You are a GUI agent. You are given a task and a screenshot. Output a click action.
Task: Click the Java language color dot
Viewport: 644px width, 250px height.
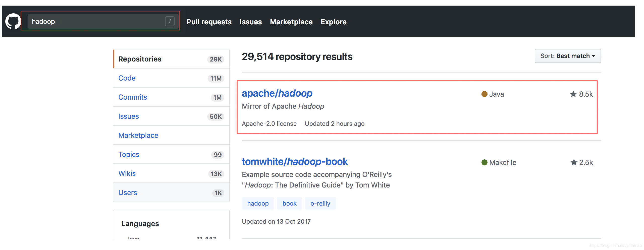(x=484, y=94)
